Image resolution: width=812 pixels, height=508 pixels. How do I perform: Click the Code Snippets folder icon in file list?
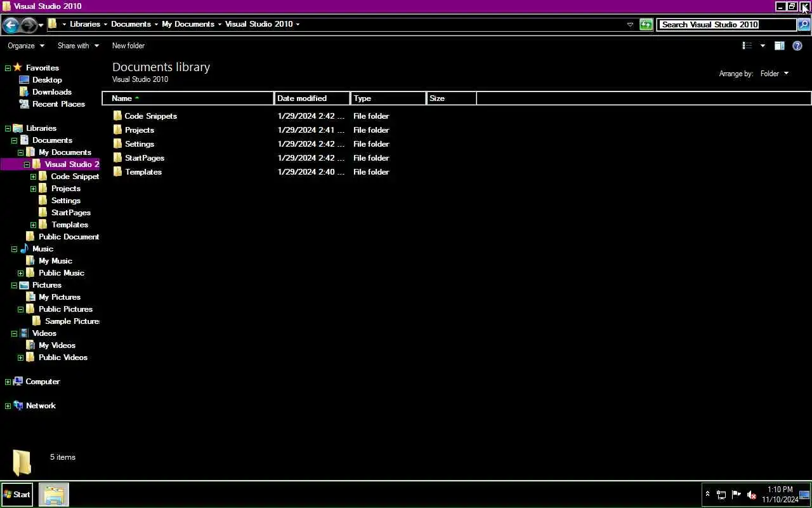117,116
